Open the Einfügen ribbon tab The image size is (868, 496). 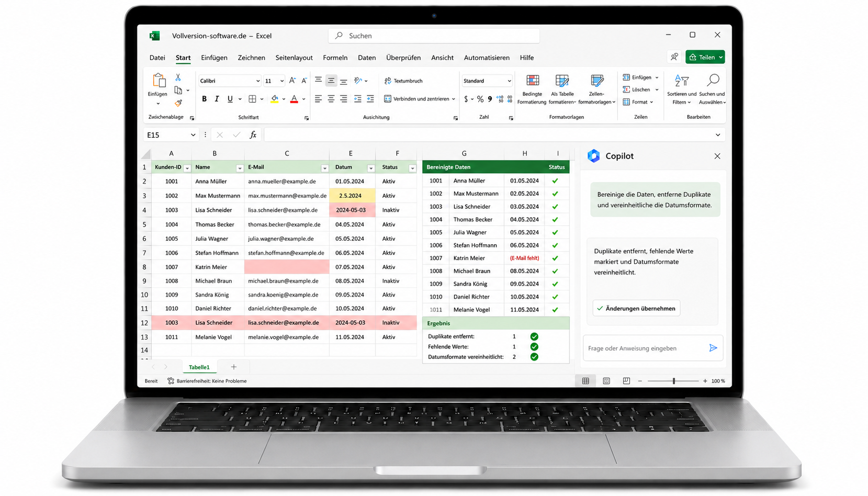pos(214,58)
